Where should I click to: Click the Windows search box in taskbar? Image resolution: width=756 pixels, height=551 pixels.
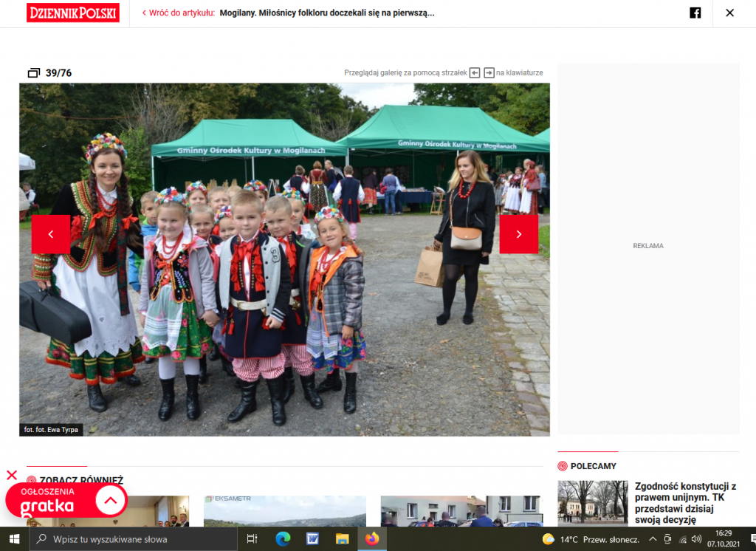(x=133, y=539)
